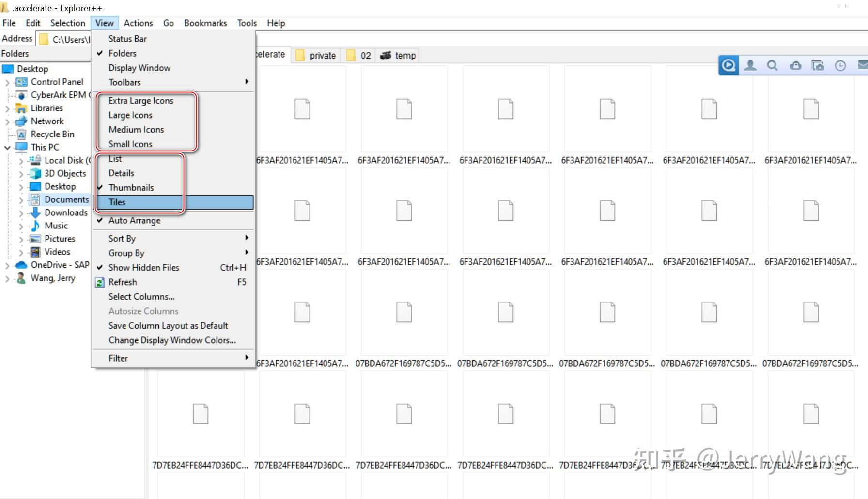Open the Bookmarks menu

click(205, 23)
